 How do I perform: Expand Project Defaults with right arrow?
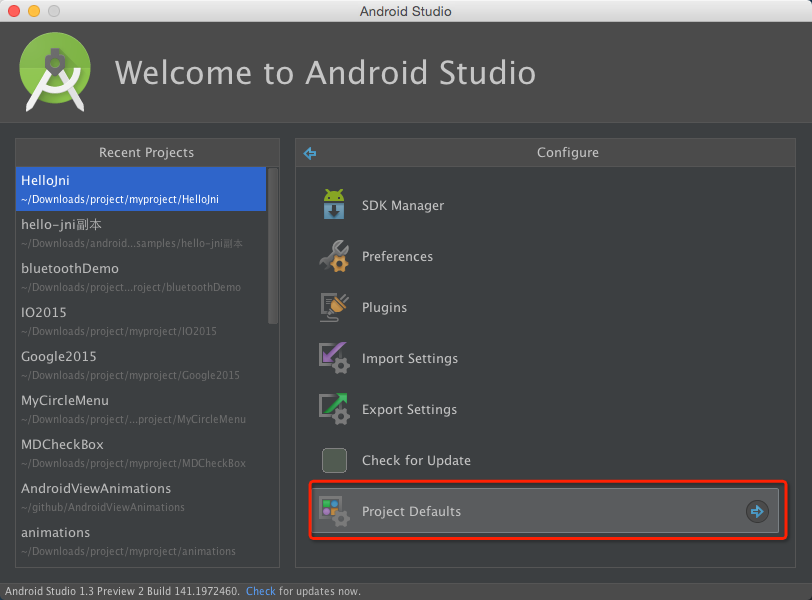(x=757, y=511)
